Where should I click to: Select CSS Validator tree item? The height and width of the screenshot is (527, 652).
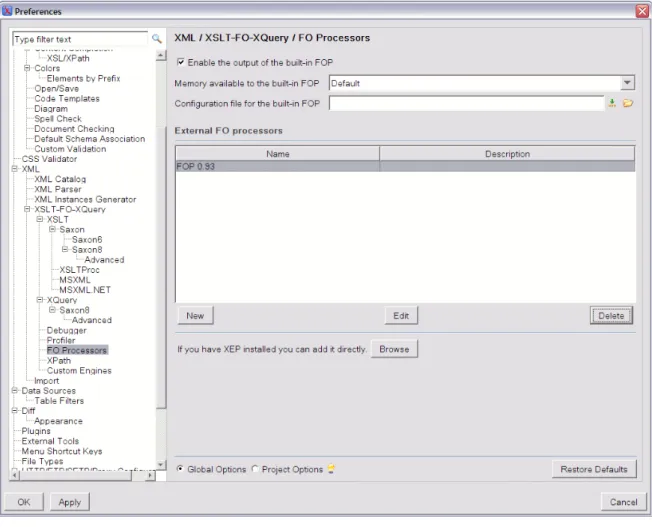click(49, 159)
